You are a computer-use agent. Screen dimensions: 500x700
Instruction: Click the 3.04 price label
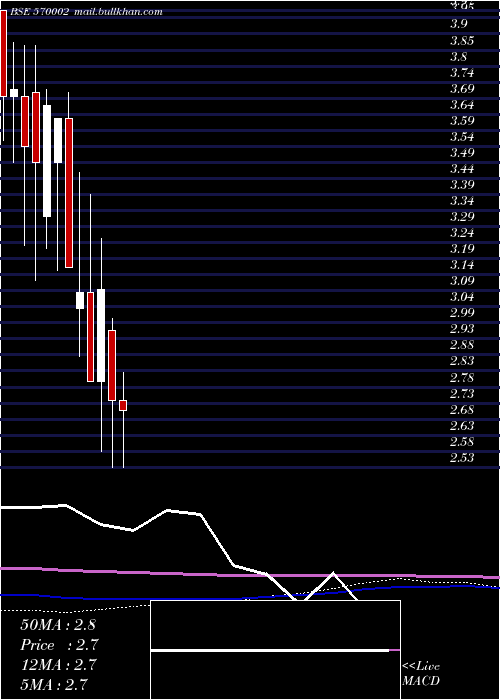(x=462, y=297)
